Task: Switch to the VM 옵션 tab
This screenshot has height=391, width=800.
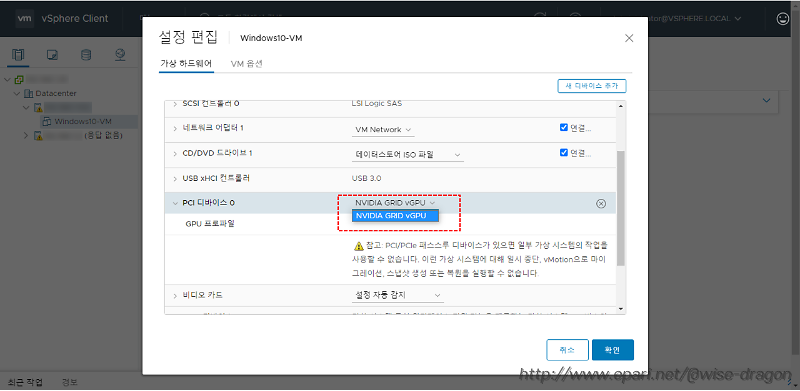Action: (x=246, y=64)
